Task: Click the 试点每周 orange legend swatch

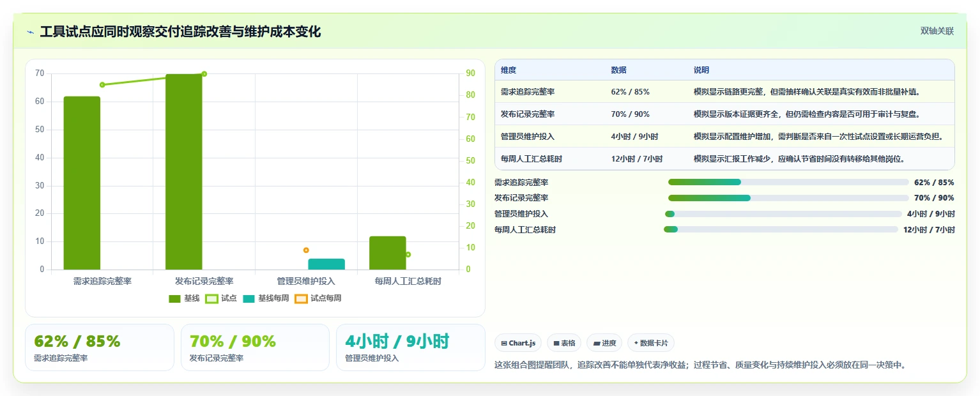Action: pos(302,298)
